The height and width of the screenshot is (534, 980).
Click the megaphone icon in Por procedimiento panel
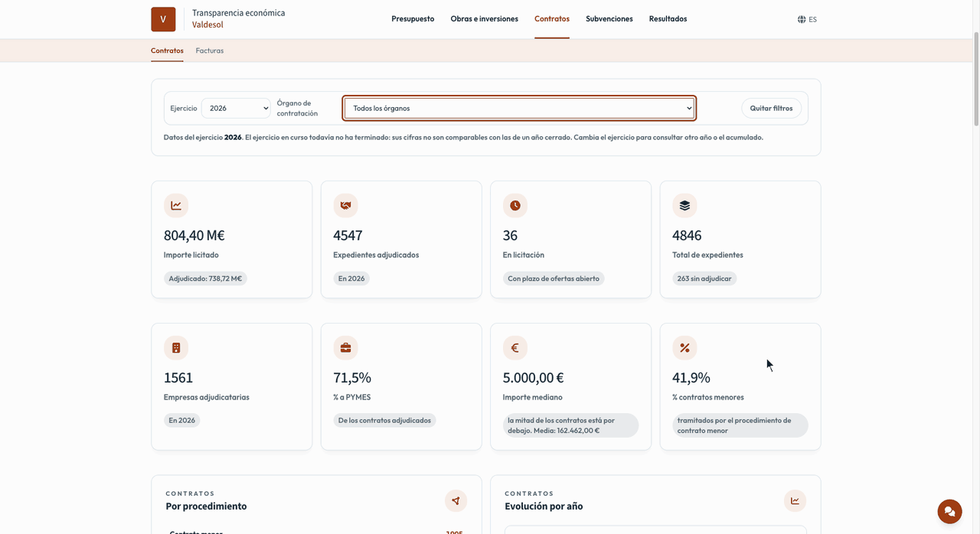(x=456, y=501)
